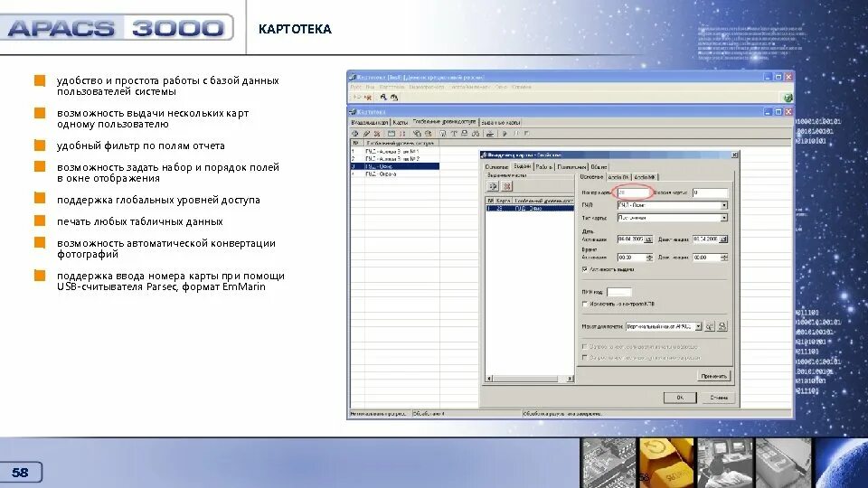Switch to the Apollo MK tab
Image resolution: width=868 pixels, height=488 pixels.
pyautogui.click(x=645, y=177)
